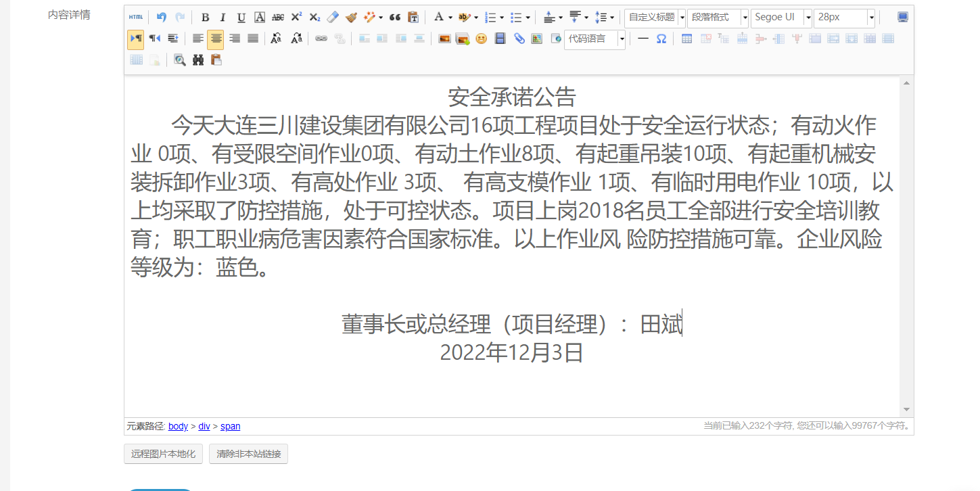This screenshot has height=491, width=980.
Task: Toggle subscript formatting
Action: 314,18
